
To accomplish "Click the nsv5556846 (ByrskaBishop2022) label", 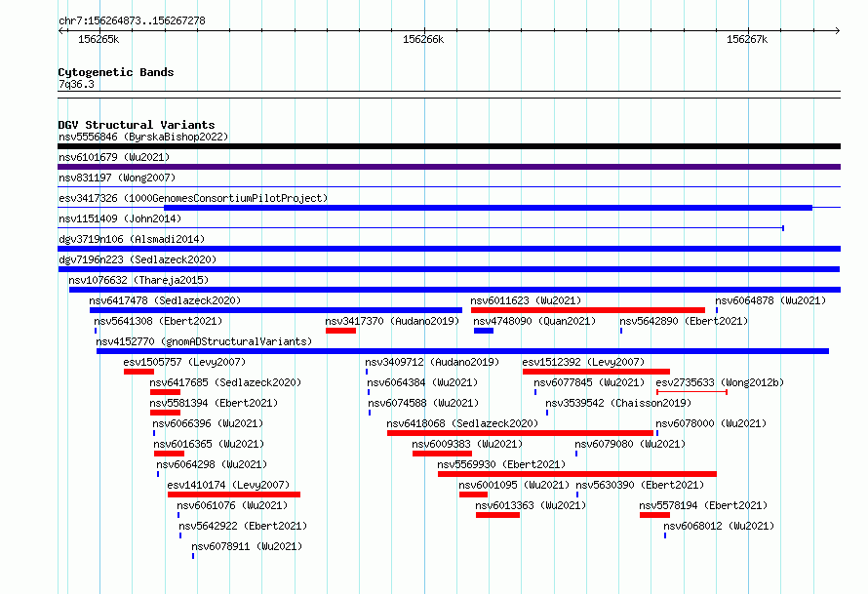I will [143, 137].
